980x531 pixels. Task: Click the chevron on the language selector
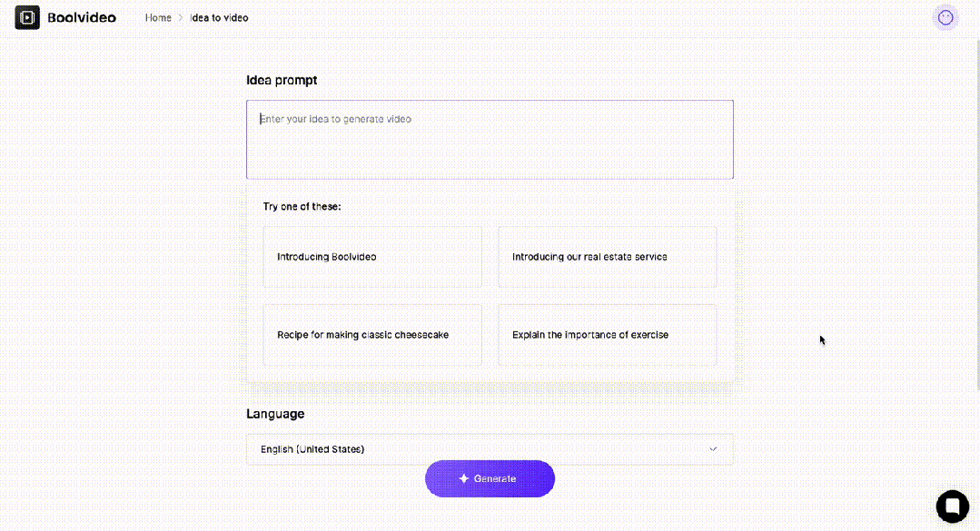click(x=714, y=448)
